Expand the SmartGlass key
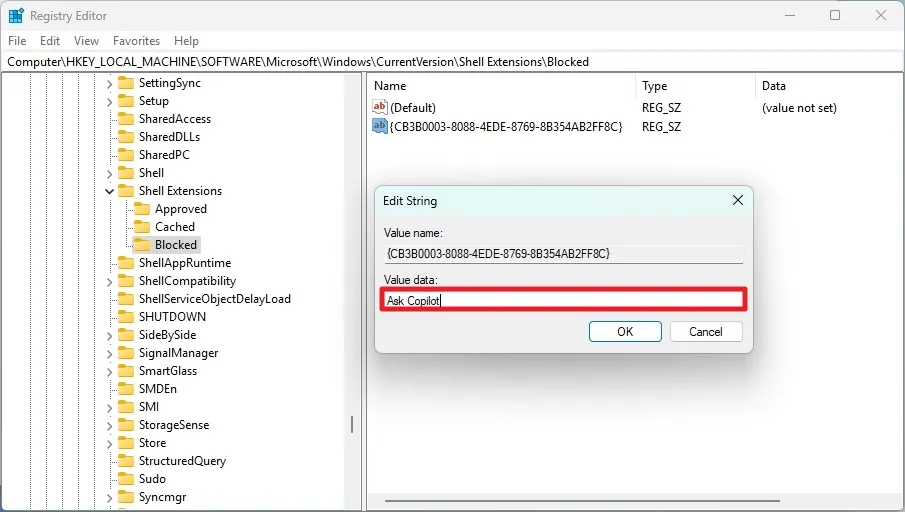Screen dimensions: 905x512 [109, 372]
